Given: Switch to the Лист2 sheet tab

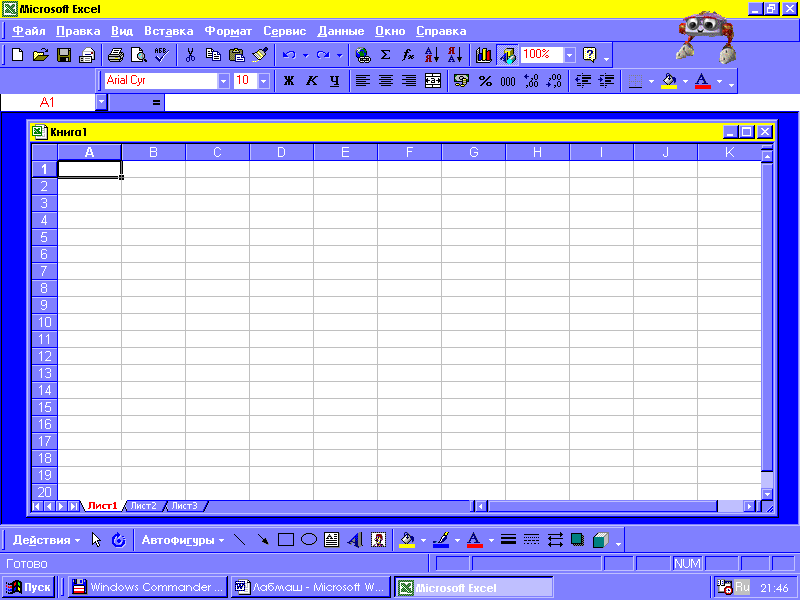Looking at the screenshot, I should coord(143,506).
